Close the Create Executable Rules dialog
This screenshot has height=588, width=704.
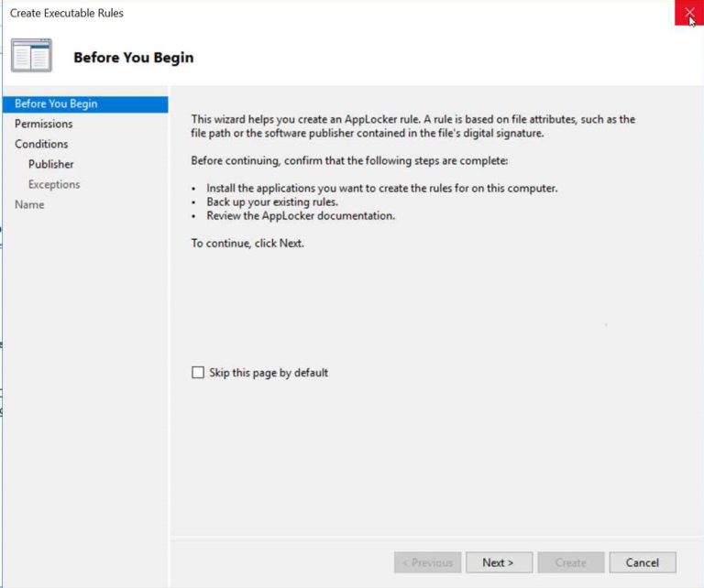pos(688,13)
